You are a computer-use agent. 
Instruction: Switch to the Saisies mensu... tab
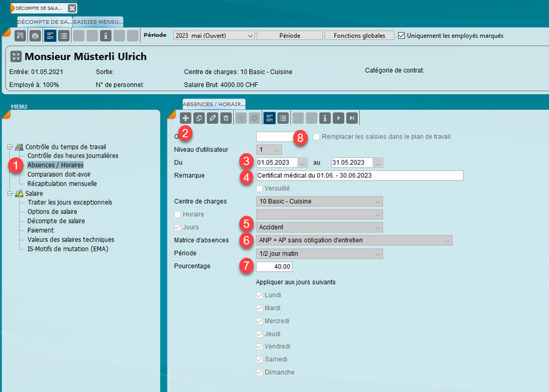click(98, 21)
